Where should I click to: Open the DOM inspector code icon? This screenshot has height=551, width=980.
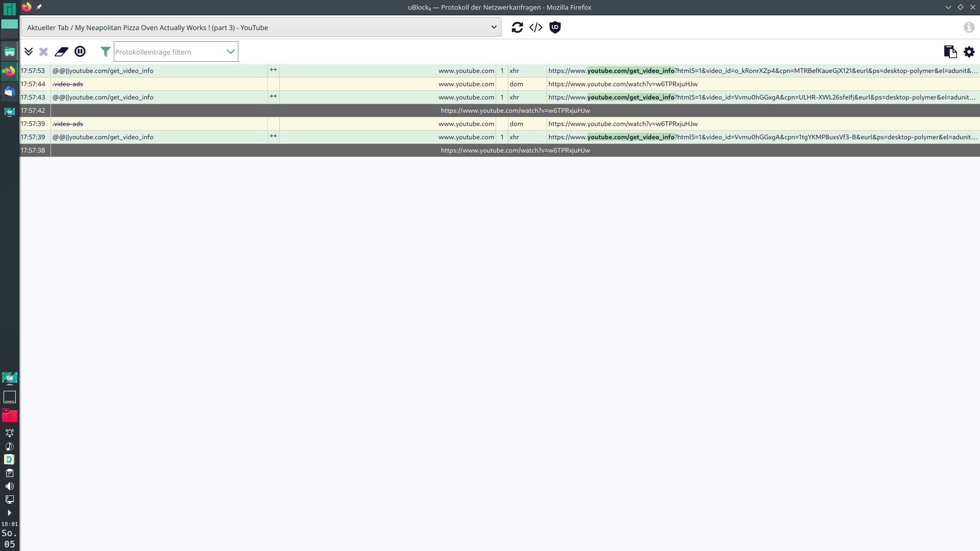coord(536,28)
